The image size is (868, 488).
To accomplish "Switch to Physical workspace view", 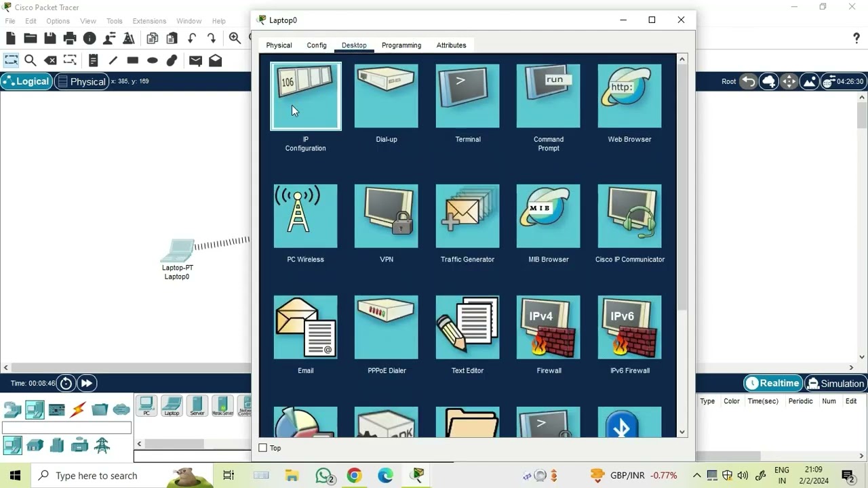I will pyautogui.click(x=81, y=81).
